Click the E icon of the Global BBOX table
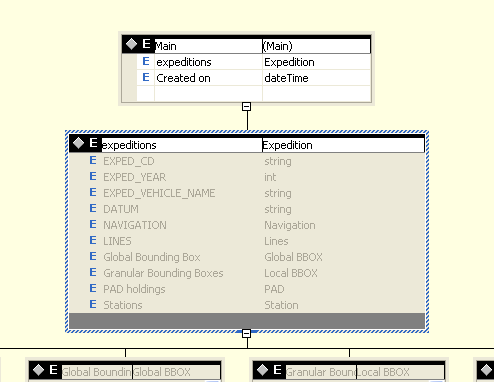Image resolution: width=494 pixels, height=382 pixels. click(x=53, y=370)
